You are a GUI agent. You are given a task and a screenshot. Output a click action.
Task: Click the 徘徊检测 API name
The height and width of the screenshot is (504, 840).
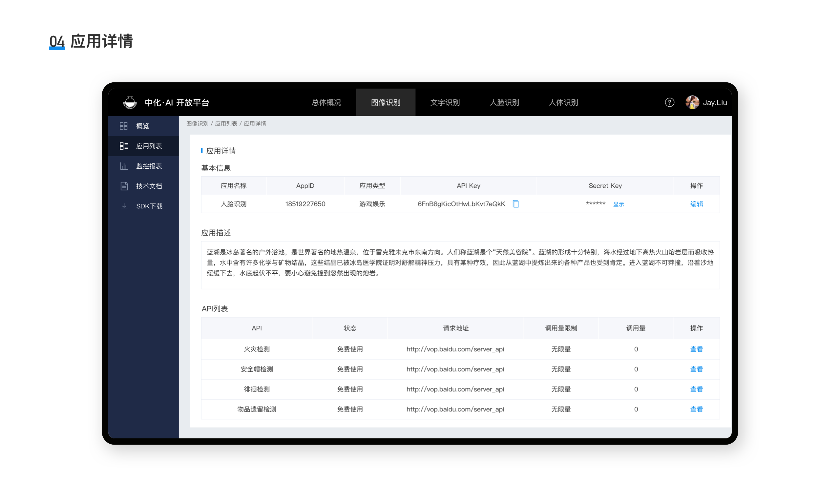point(257,389)
